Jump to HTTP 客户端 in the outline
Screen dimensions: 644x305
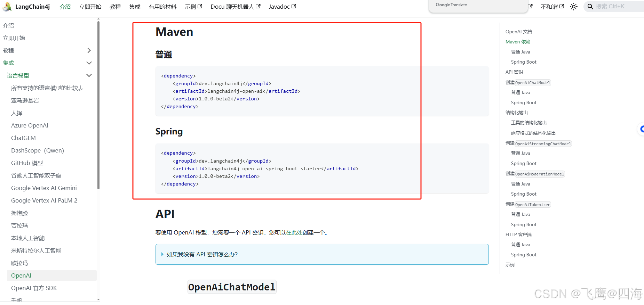[518, 234]
